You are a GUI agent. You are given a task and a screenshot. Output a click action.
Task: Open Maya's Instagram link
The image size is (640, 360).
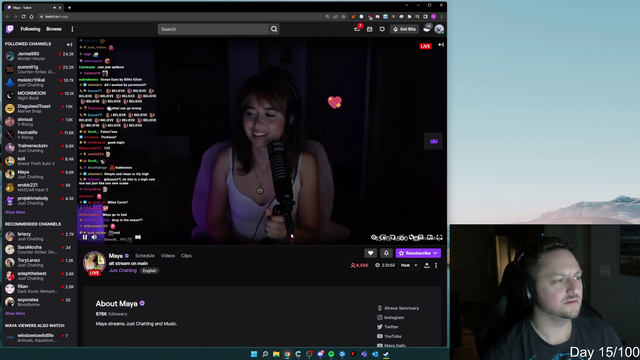(x=391, y=318)
